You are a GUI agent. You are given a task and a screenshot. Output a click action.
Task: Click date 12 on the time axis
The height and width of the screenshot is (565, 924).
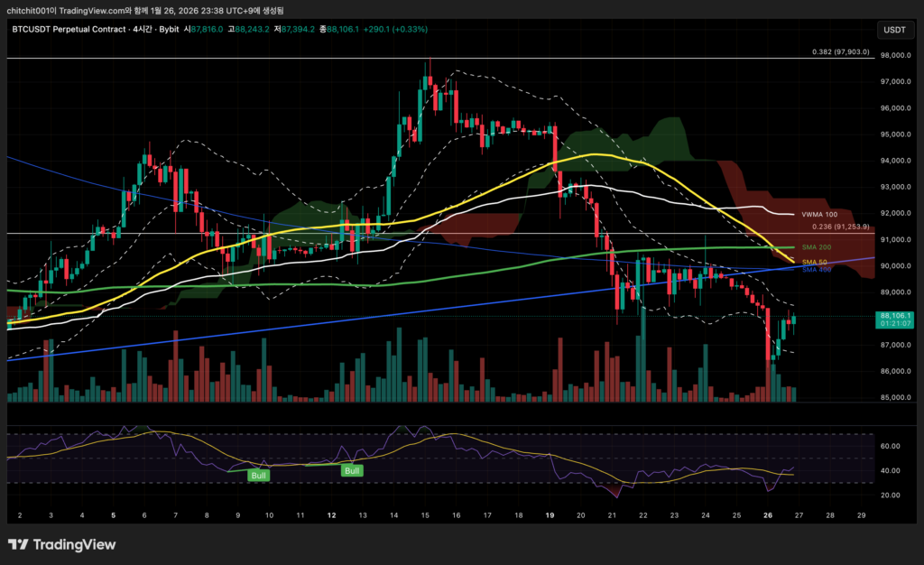332,514
